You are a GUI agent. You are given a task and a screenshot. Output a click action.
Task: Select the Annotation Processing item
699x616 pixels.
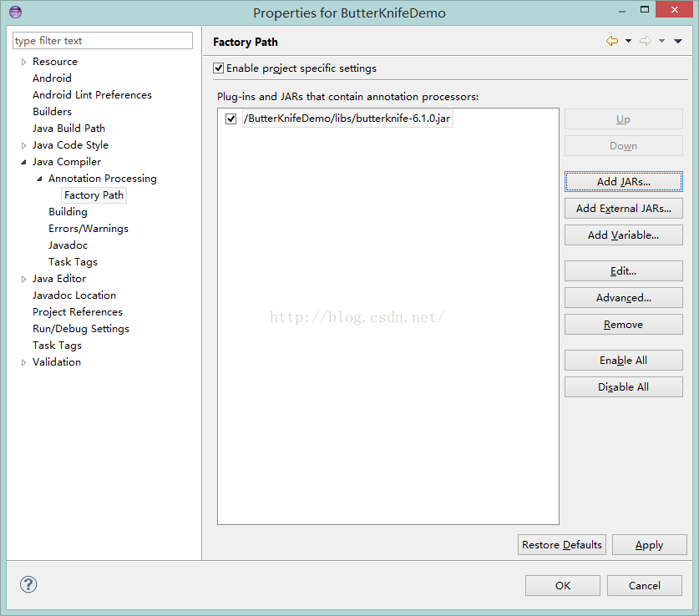pos(103,178)
